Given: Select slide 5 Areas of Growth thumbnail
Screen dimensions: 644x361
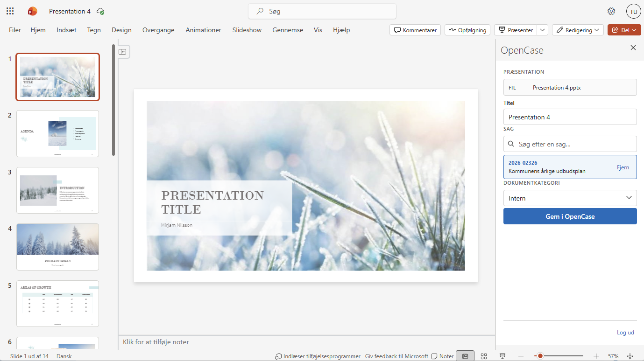Looking at the screenshot, I should point(57,304).
